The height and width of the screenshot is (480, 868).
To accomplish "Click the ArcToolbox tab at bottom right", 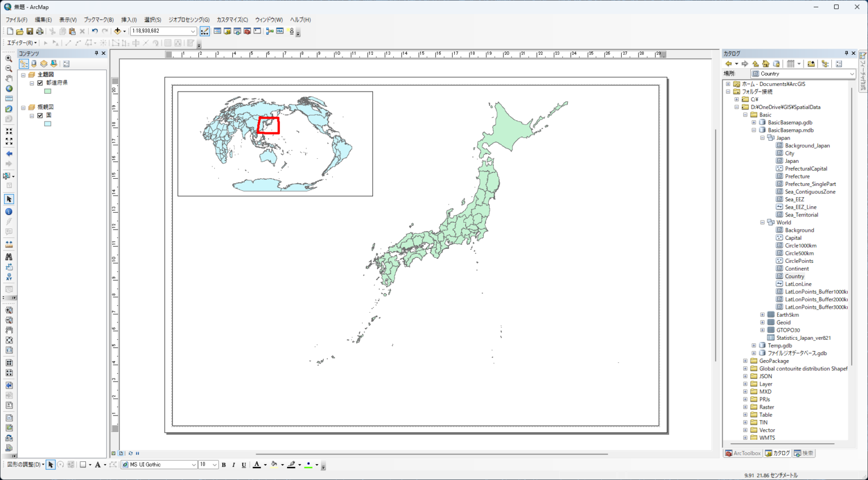I will point(743,453).
